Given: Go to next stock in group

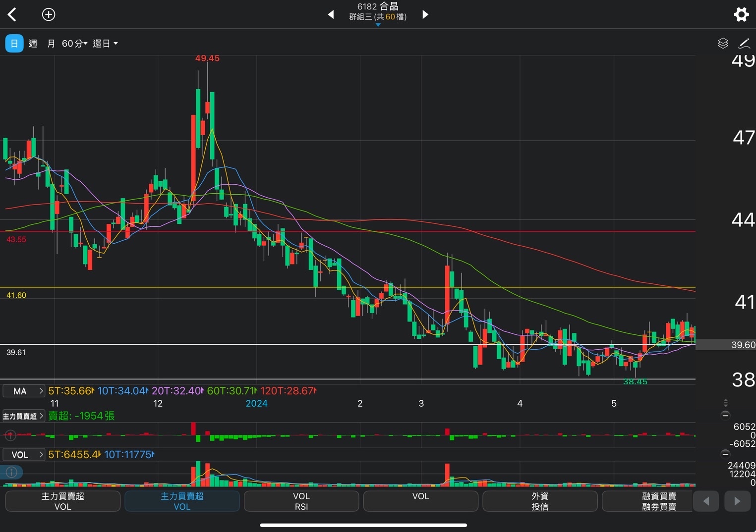Looking at the screenshot, I should pos(425,15).
